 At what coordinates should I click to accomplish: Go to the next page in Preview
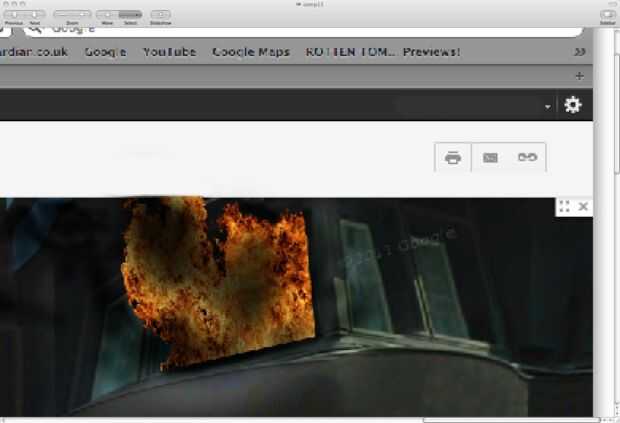click(35, 15)
